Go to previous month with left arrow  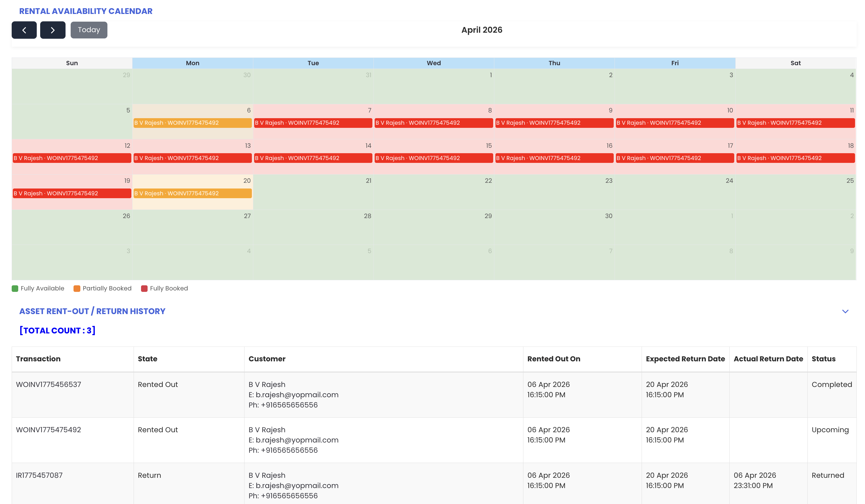24,30
